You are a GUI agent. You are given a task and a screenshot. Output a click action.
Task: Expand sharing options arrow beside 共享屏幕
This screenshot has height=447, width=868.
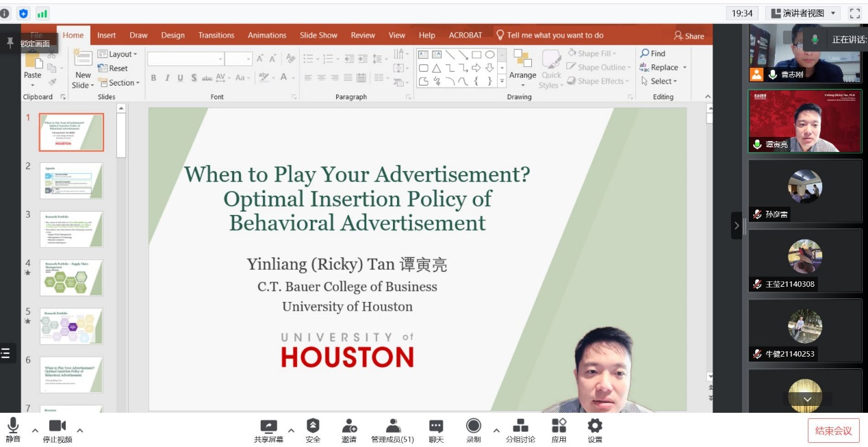291,431
